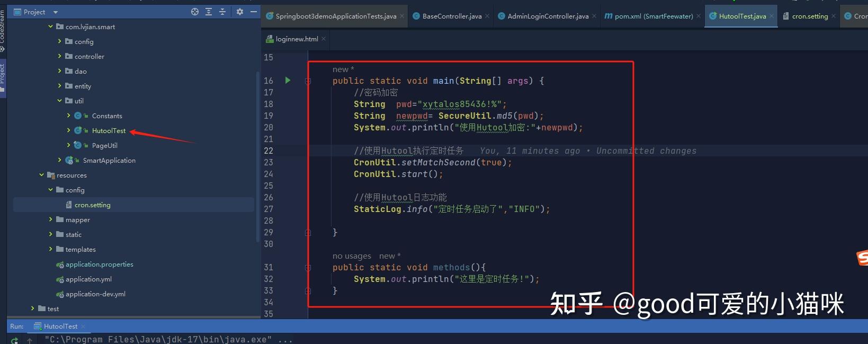This screenshot has height=344, width=868.
Task: Close the pom.xml tab
Action: tap(699, 16)
